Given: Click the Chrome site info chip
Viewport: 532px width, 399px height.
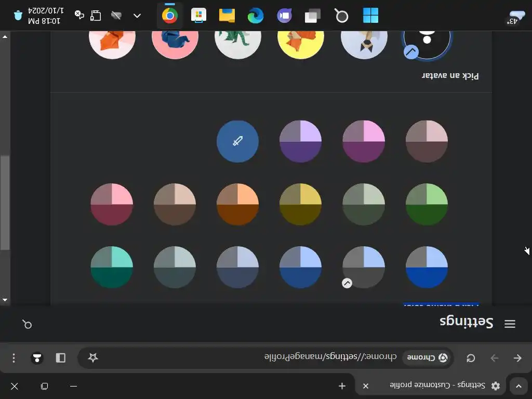Looking at the screenshot, I should click(x=427, y=357).
